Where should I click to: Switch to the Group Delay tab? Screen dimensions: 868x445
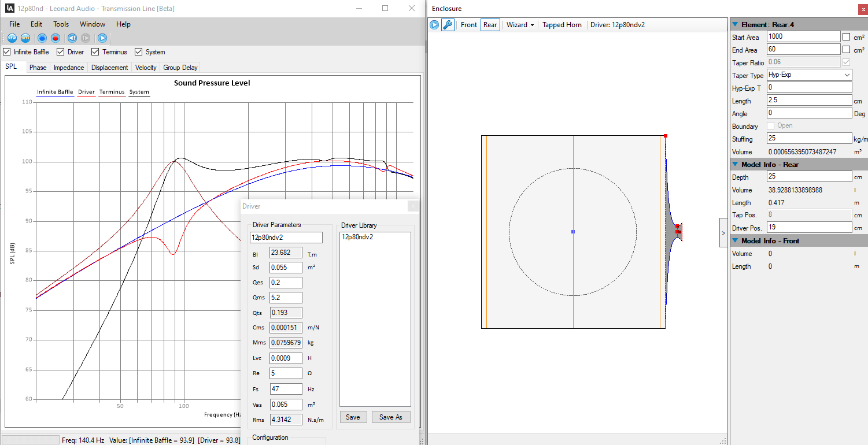(180, 68)
